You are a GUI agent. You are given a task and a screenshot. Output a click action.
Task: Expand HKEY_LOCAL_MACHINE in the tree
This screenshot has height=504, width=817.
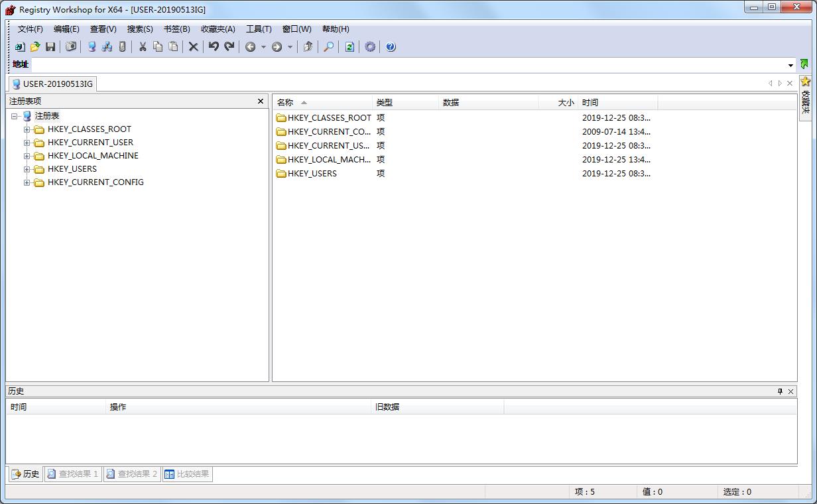(x=27, y=156)
